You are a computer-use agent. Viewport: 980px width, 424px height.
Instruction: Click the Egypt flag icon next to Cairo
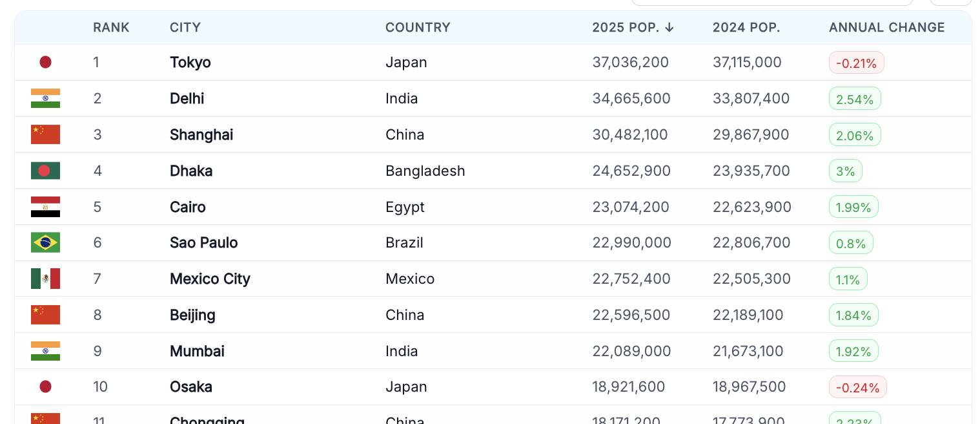click(45, 207)
